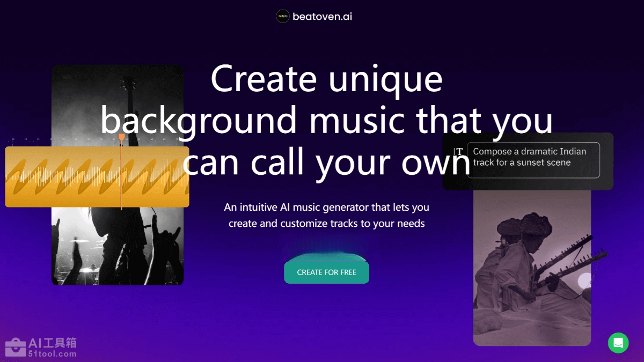
Task: Click the toolbox watermark icon
Action: pos(16,347)
